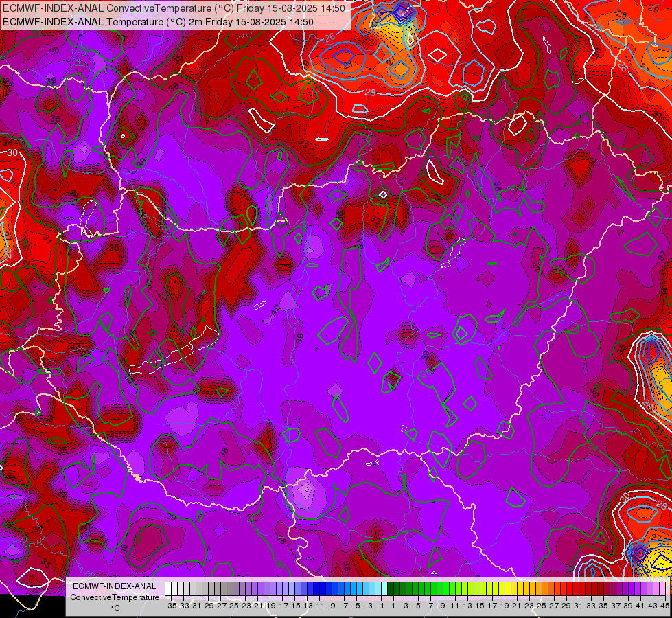Screen dimensions: 672x618
Task: Click the 40 contour label on the map
Action: click(275, 309)
